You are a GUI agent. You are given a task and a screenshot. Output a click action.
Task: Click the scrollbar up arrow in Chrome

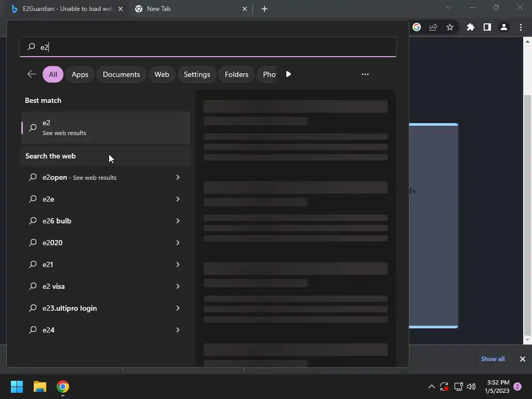(x=527, y=42)
